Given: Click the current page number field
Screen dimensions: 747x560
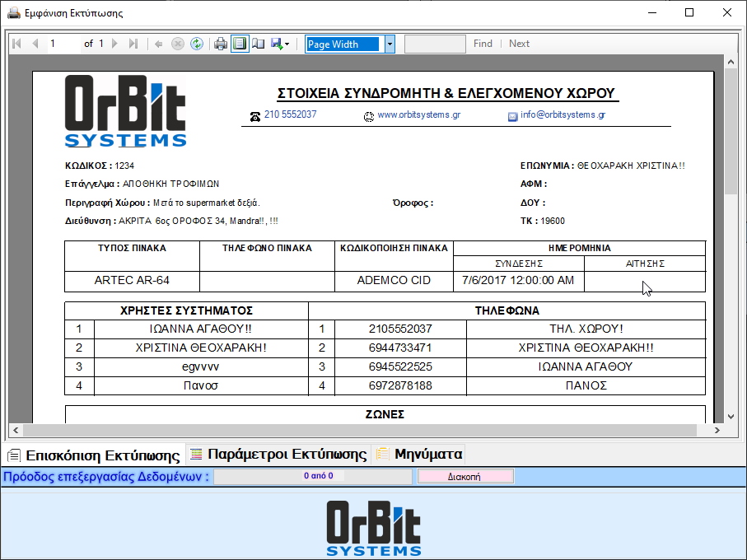Looking at the screenshot, I should (63, 44).
